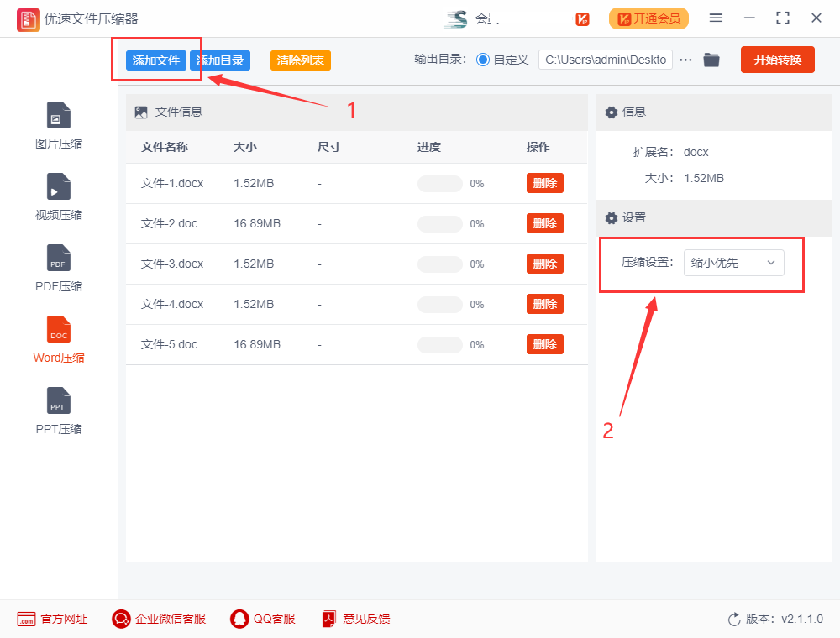The image size is (840, 638).
Task: Click the output directory path field
Action: click(x=606, y=60)
